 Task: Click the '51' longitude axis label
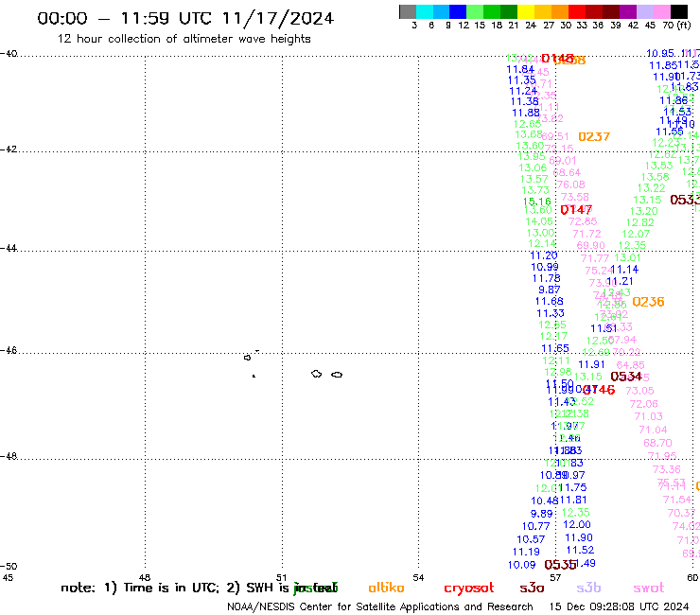point(281,578)
